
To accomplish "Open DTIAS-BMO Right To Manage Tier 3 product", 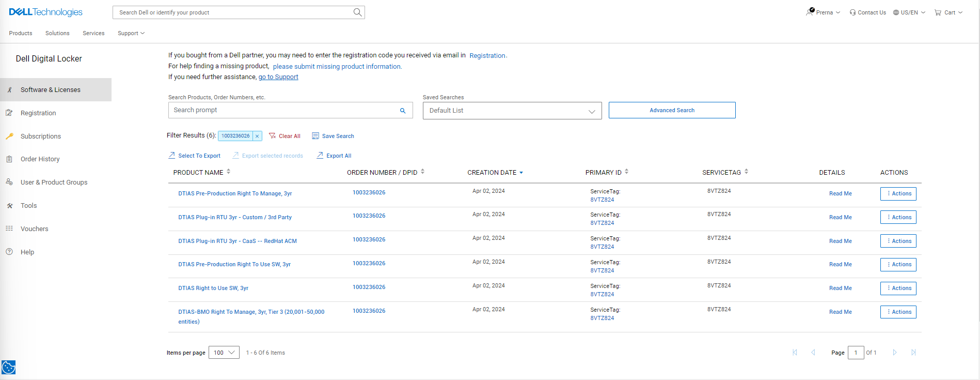I will click(x=251, y=316).
